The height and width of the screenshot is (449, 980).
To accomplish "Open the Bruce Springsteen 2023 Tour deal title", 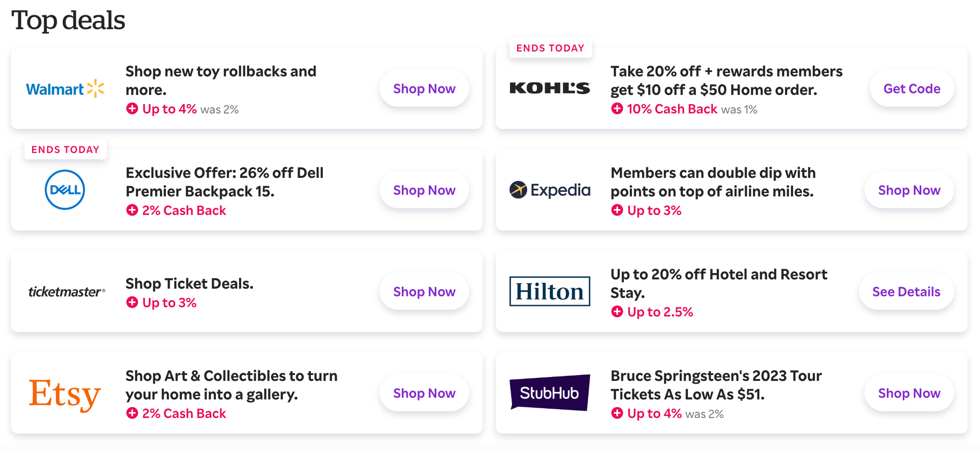I will (x=716, y=385).
